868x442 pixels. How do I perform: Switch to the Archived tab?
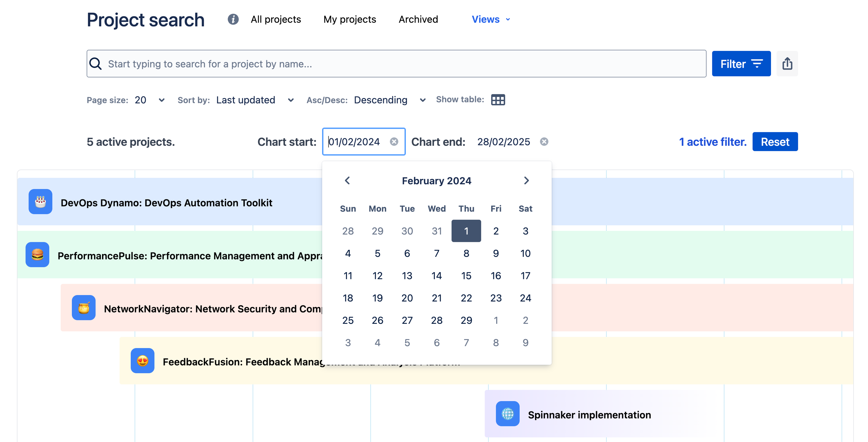click(418, 19)
